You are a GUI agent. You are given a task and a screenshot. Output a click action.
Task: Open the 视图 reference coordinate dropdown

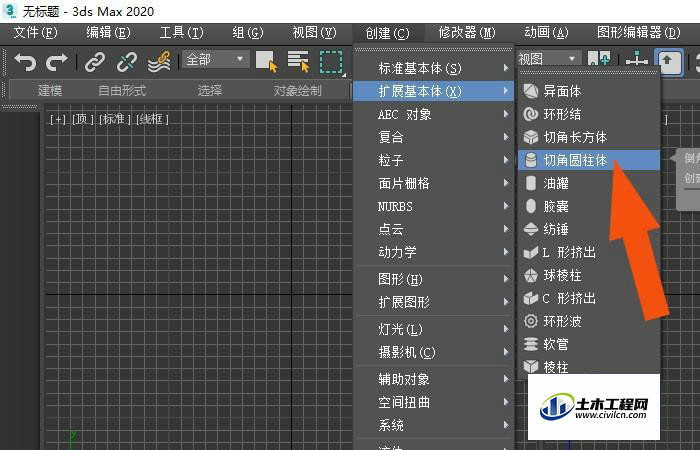click(x=548, y=58)
